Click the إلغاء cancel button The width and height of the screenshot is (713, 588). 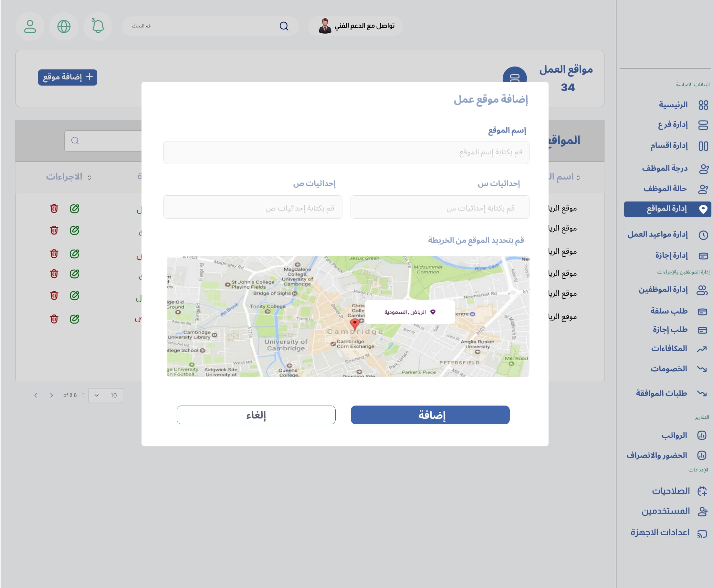point(256,415)
